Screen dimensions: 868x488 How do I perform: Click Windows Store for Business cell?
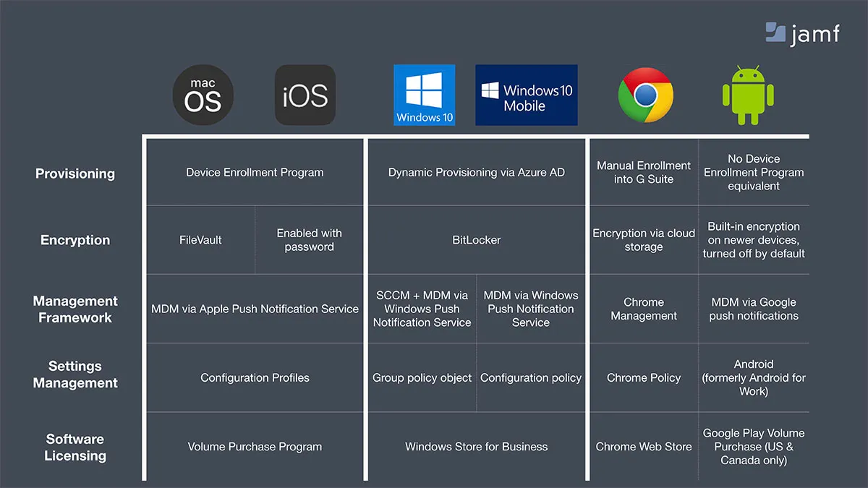(477, 447)
